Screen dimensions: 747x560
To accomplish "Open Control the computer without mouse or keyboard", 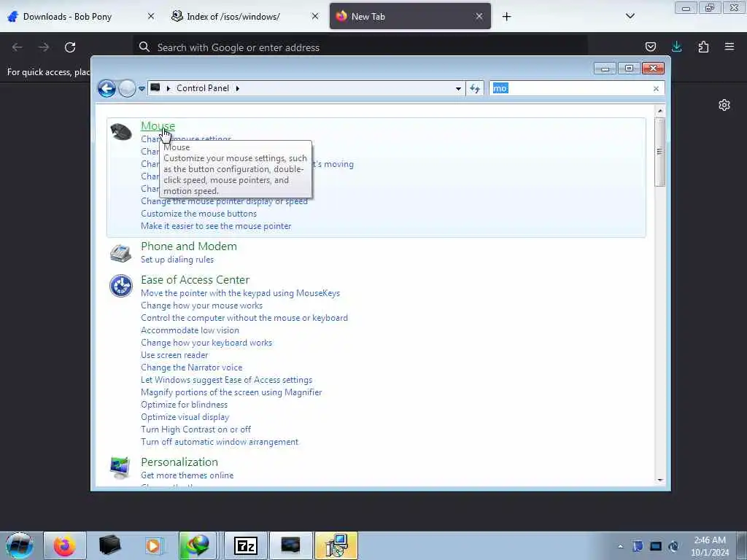I will click(x=244, y=318).
